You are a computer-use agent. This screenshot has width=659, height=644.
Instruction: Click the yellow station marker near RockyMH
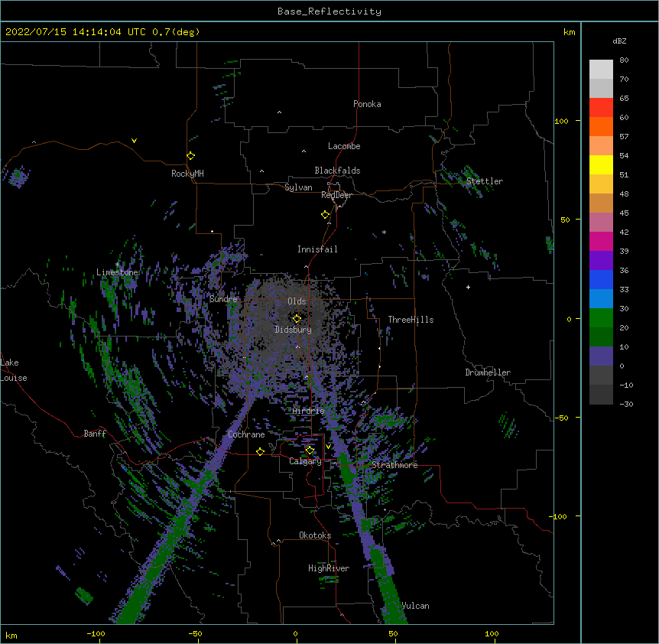[x=190, y=156]
